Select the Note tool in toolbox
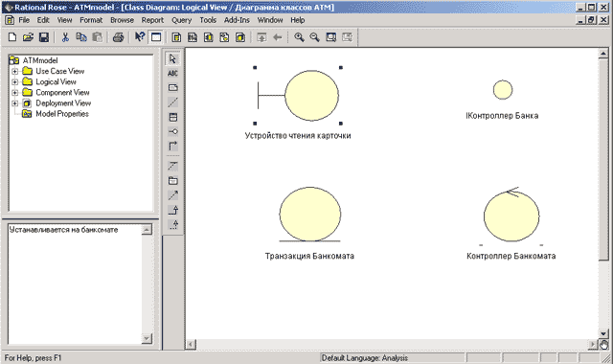 point(172,87)
